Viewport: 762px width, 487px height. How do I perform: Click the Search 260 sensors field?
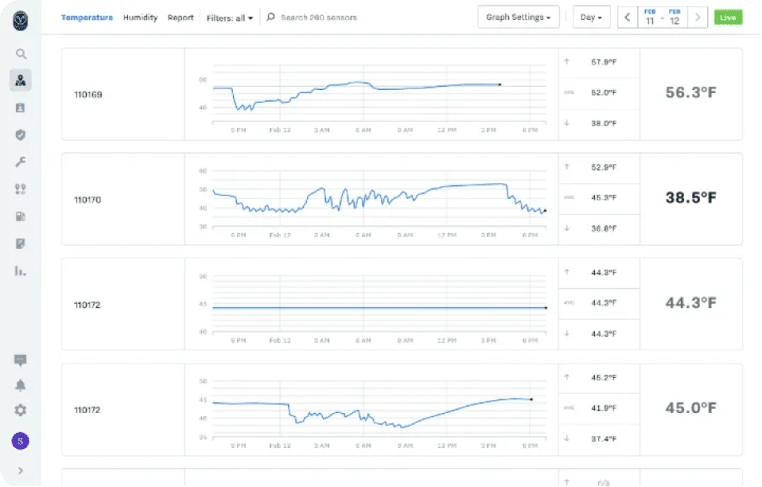tap(319, 17)
